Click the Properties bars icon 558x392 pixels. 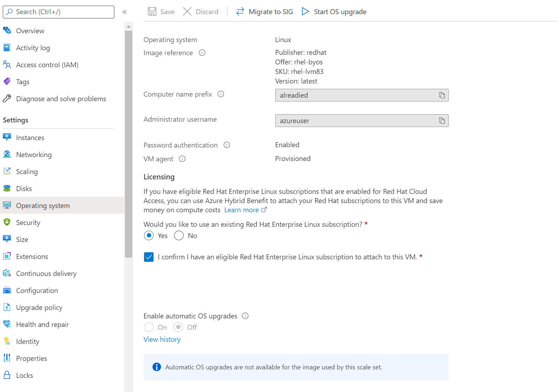[x=7, y=358]
